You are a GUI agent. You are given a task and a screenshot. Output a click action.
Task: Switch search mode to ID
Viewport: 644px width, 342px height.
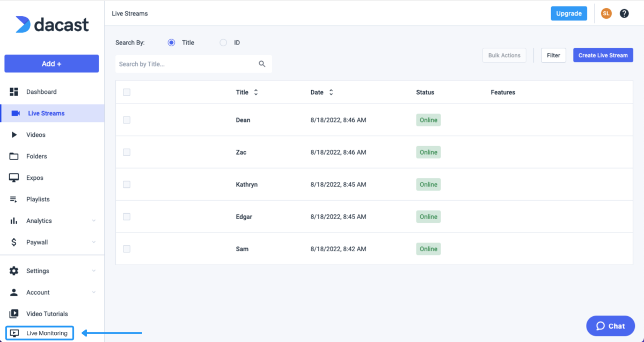point(223,42)
